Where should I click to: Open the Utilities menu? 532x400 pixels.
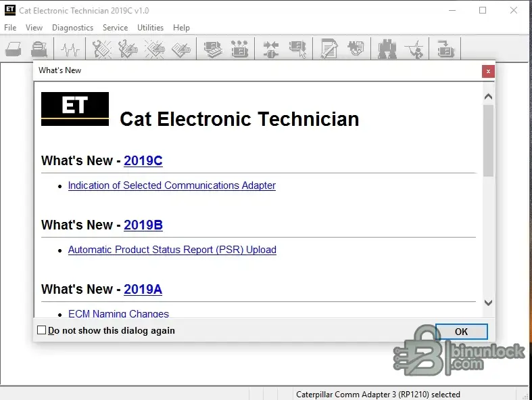click(x=150, y=28)
